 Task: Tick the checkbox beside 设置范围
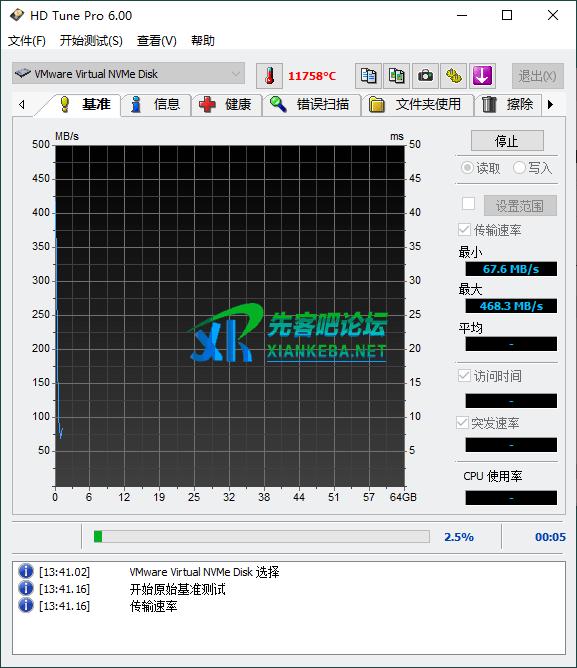coord(468,203)
